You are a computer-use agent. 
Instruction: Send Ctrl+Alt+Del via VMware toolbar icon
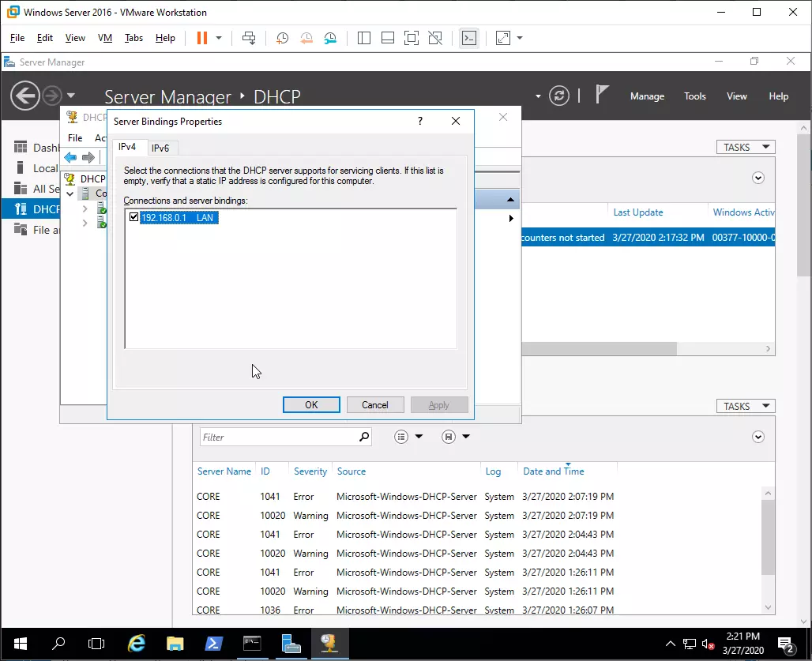249,38
